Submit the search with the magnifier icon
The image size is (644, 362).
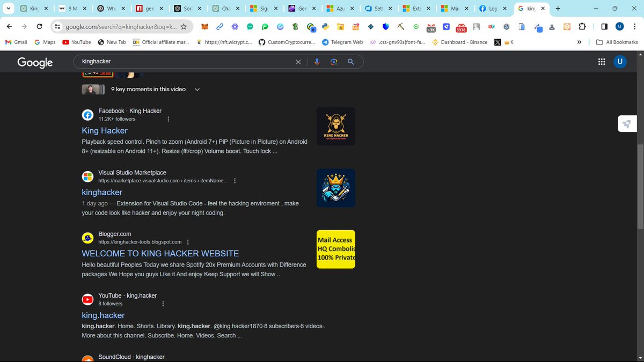(351, 62)
